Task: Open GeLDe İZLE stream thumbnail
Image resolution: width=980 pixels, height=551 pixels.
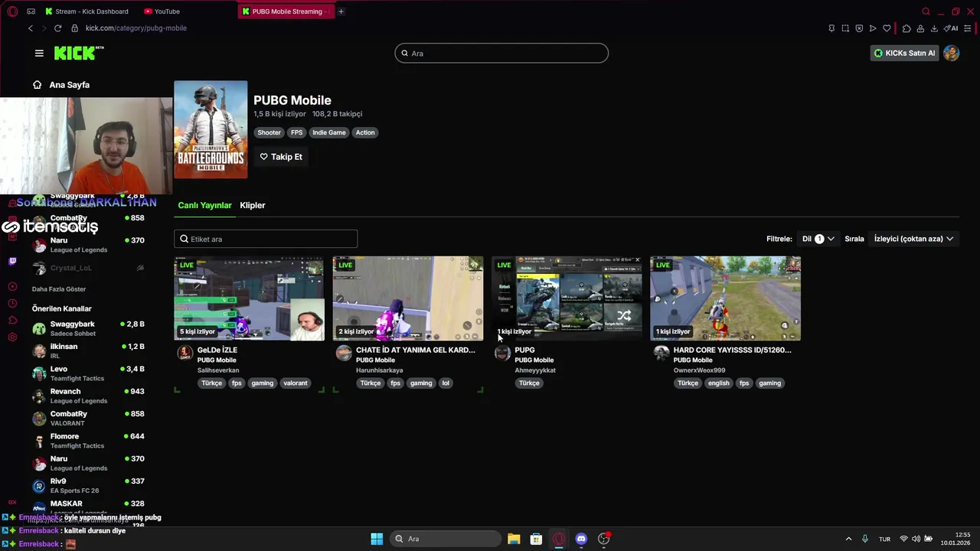Action: (x=249, y=298)
